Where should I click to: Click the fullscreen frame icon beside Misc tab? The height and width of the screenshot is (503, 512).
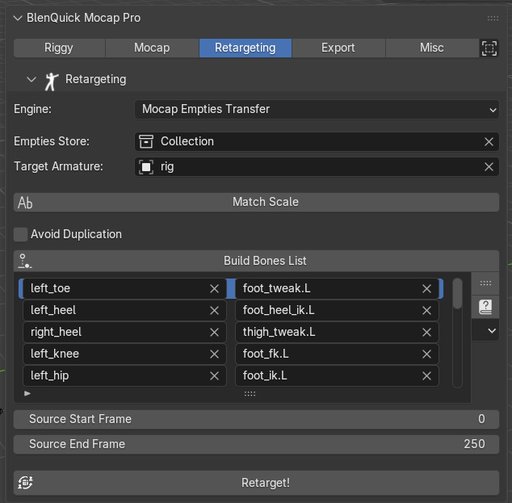point(489,48)
